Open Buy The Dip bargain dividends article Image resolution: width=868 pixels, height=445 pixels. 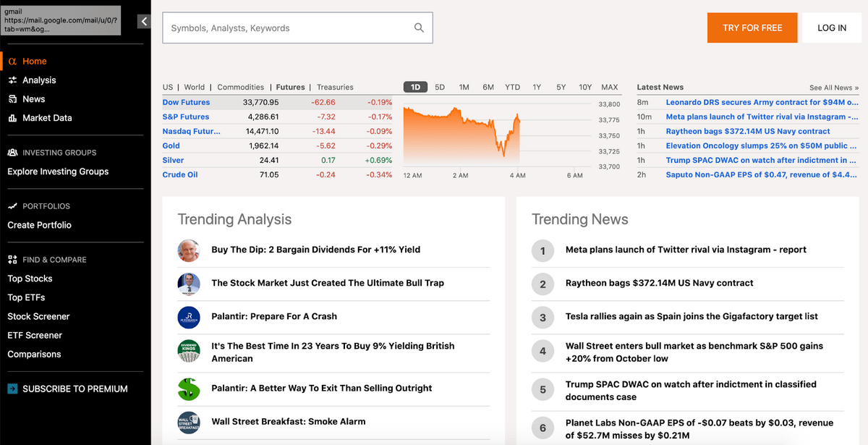click(316, 250)
